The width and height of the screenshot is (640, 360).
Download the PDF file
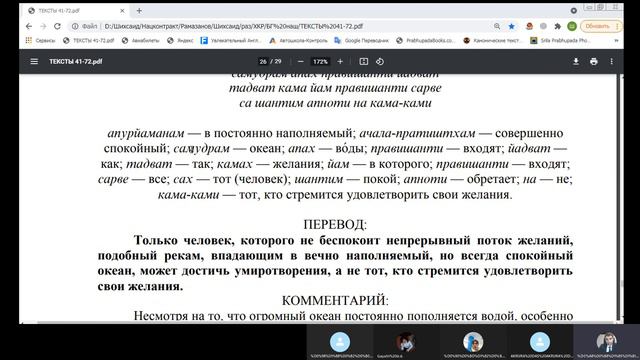pyautogui.click(x=576, y=62)
